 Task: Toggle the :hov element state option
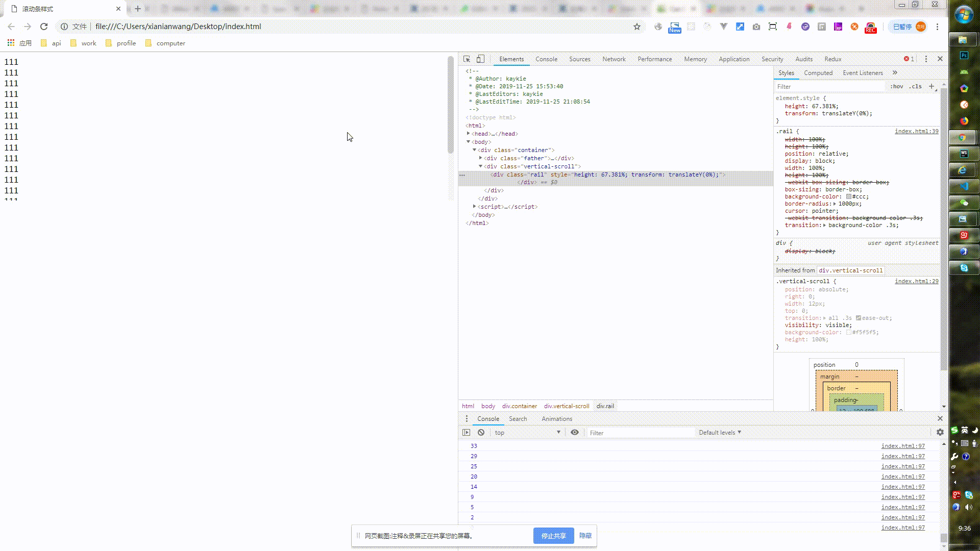897,87
